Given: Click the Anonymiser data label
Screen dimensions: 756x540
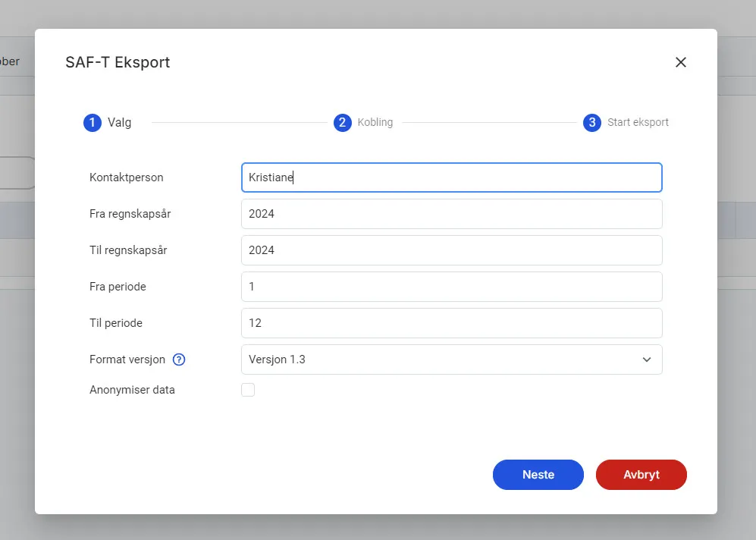Looking at the screenshot, I should pos(132,390).
